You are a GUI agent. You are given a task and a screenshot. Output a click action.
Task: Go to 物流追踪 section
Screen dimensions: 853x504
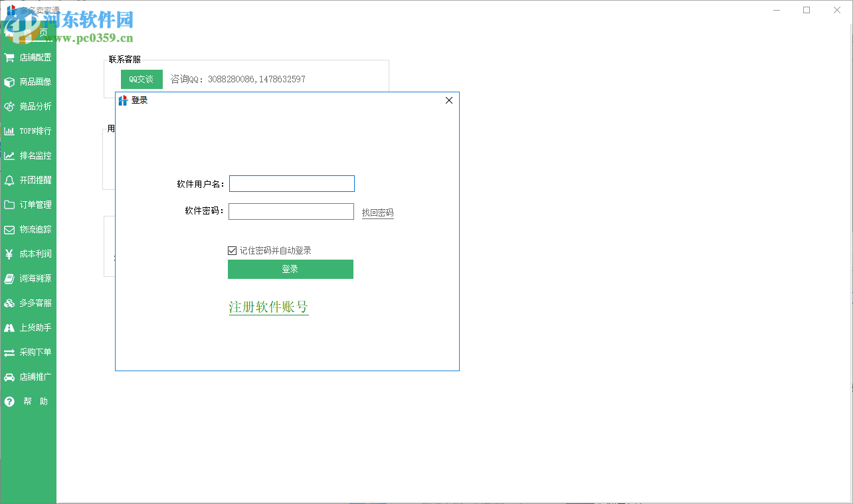tap(28, 229)
